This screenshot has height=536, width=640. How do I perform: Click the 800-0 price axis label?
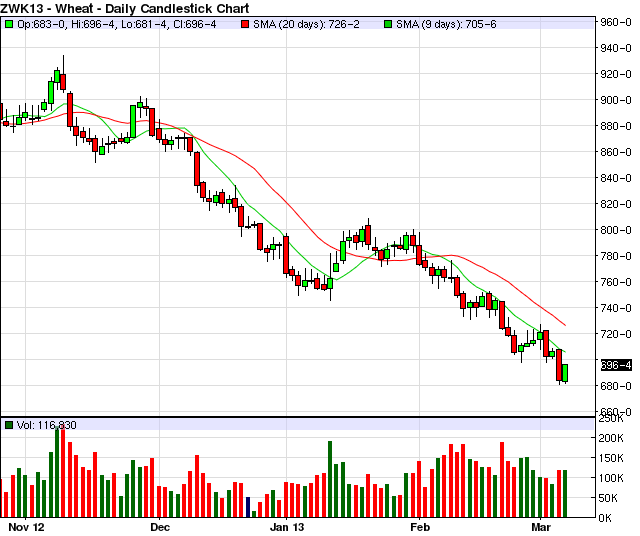click(616, 230)
